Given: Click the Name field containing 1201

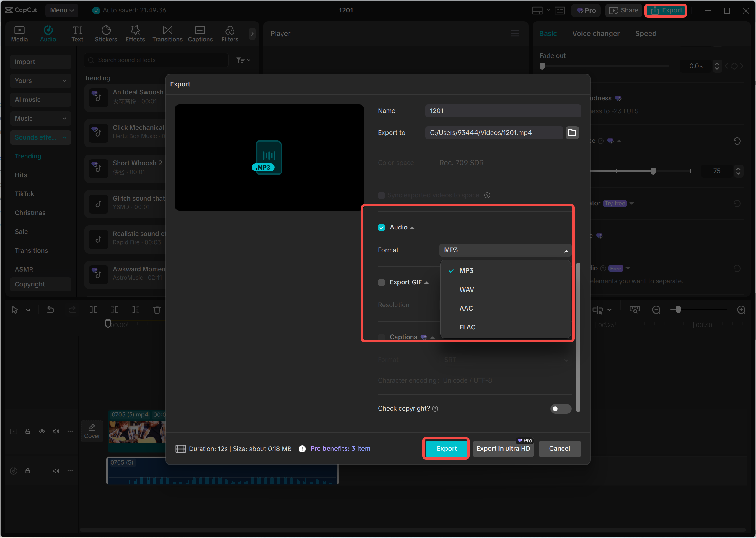Looking at the screenshot, I should point(503,111).
